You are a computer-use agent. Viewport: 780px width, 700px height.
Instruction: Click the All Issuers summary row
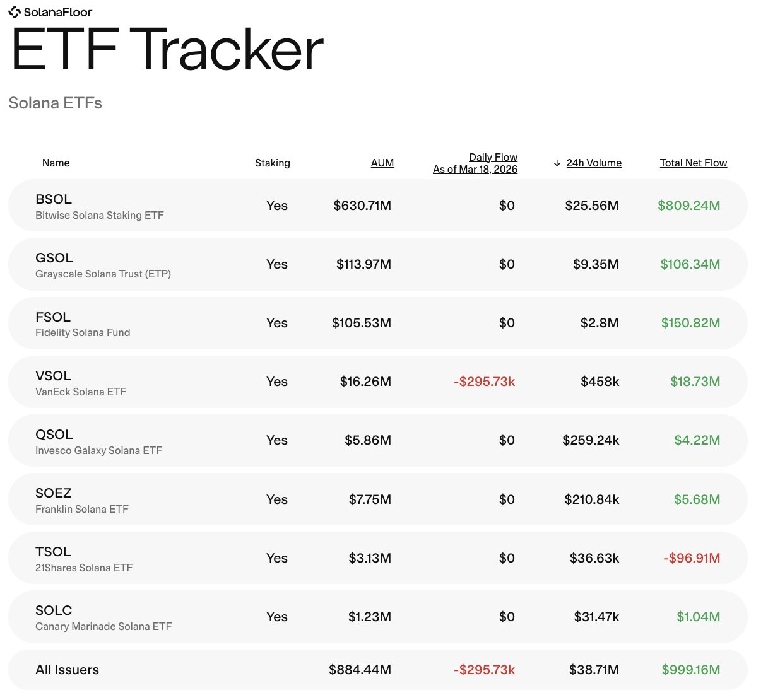pos(68,670)
